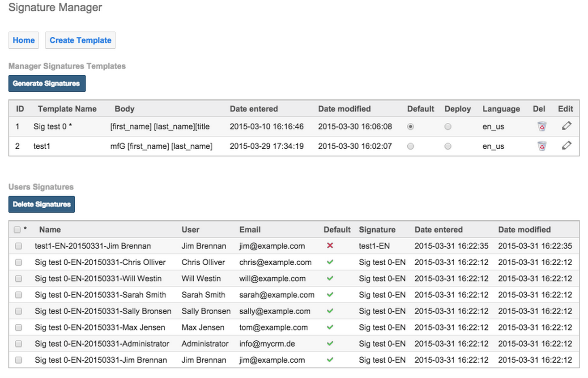Click 'Sig test 0-EN-20150331-Chris Olliver' name

(x=100, y=262)
